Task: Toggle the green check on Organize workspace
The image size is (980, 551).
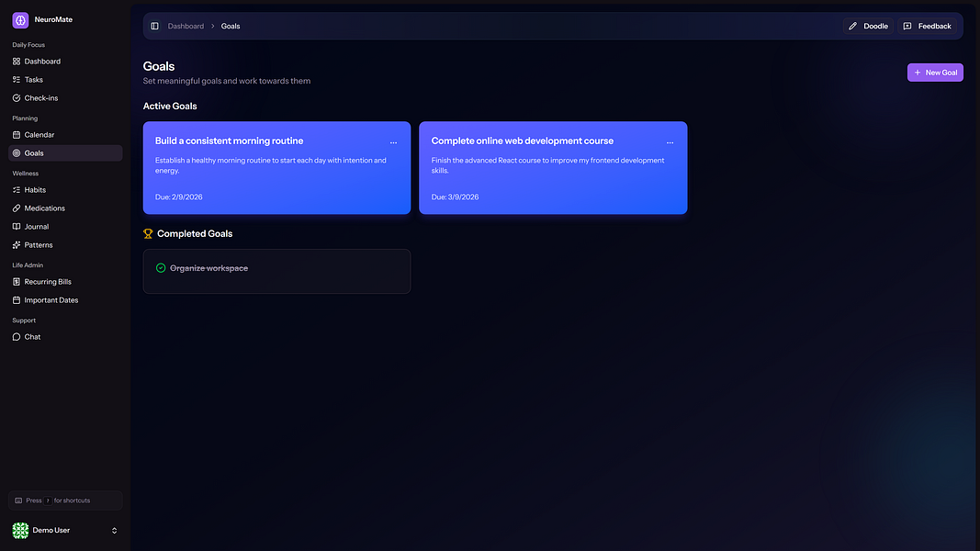Action: coord(161,268)
